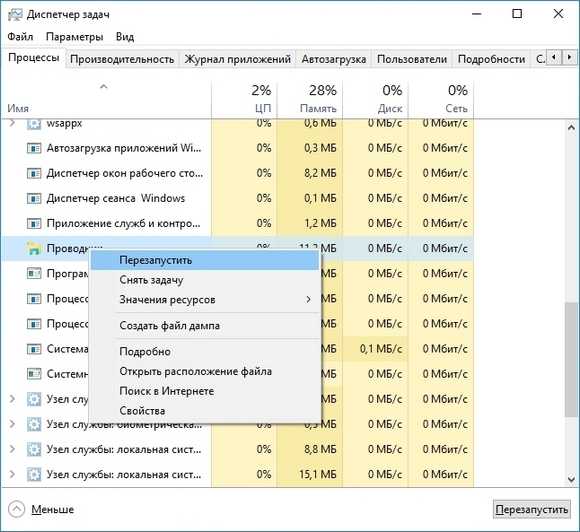Click the gear icon of the 8,8 МБ Узел службы row

point(34,449)
